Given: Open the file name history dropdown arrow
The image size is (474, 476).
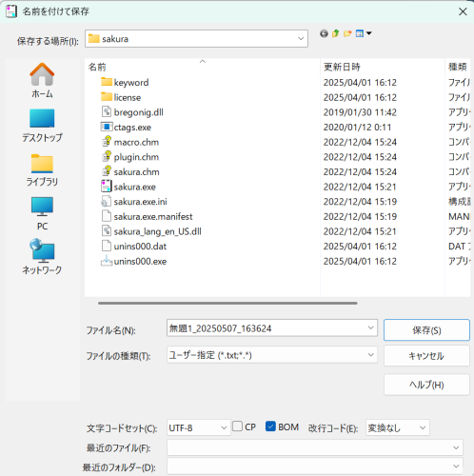Looking at the screenshot, I should [x=370, y=327].
